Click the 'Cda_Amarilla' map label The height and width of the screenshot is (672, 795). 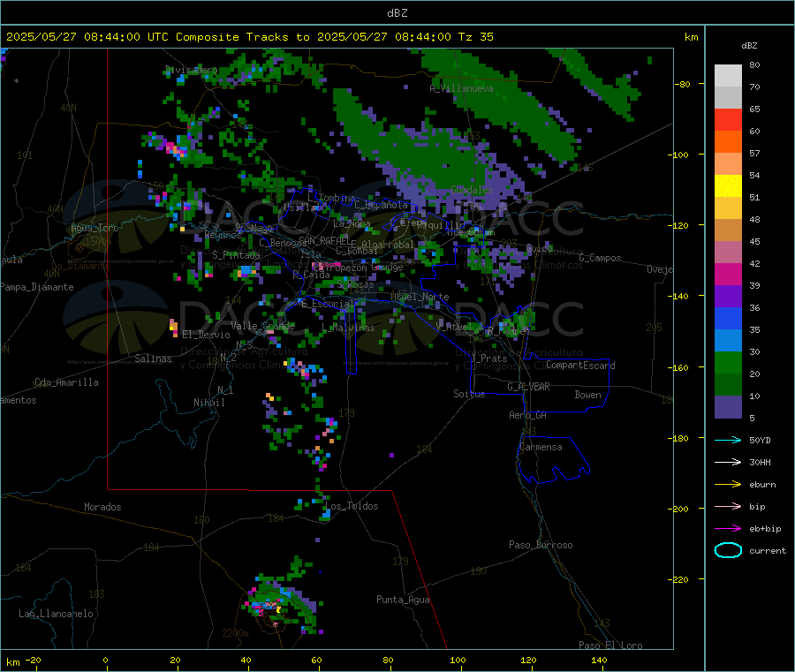[66, 382]
